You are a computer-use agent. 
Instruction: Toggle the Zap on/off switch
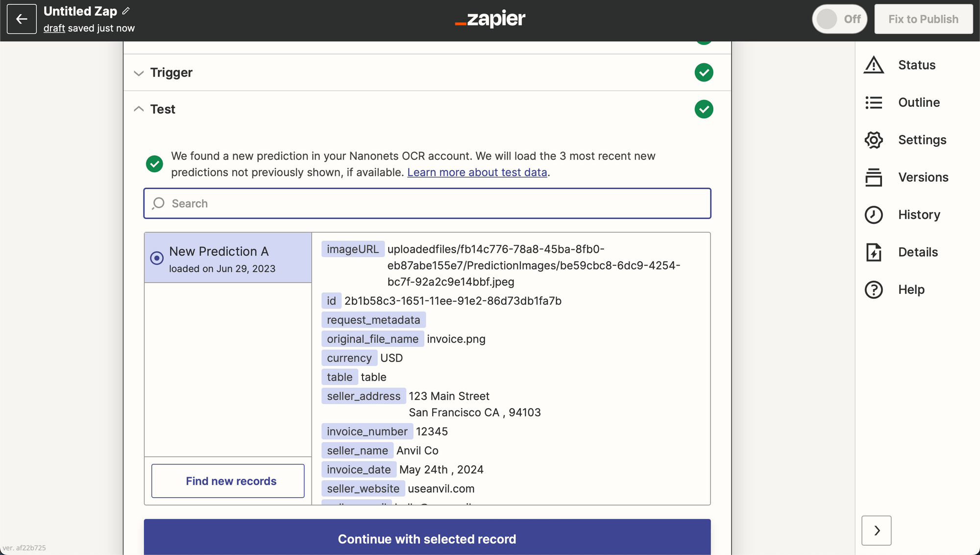[x=839, y=18]
